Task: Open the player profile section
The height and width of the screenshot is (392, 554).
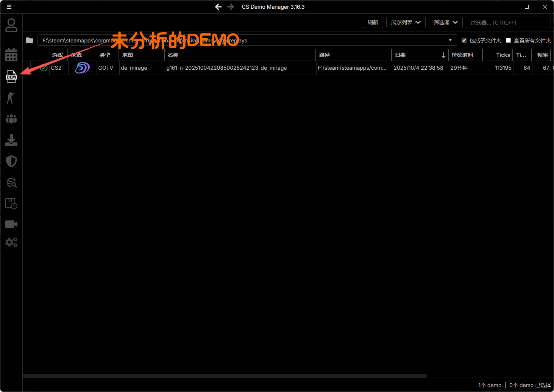Action: pyautogui.click(x=11, y=25)
